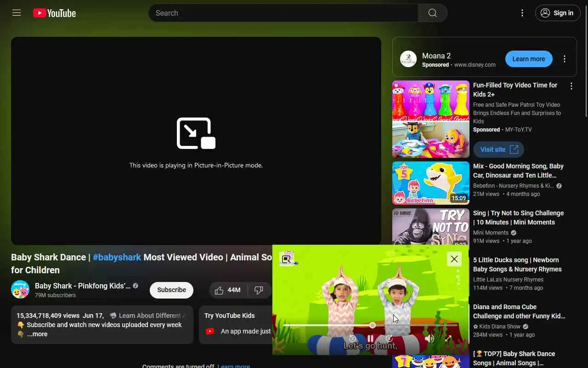Open the Fun-Filled Toy Video thumbnail
588x368 pixels.
click(431, 119)
